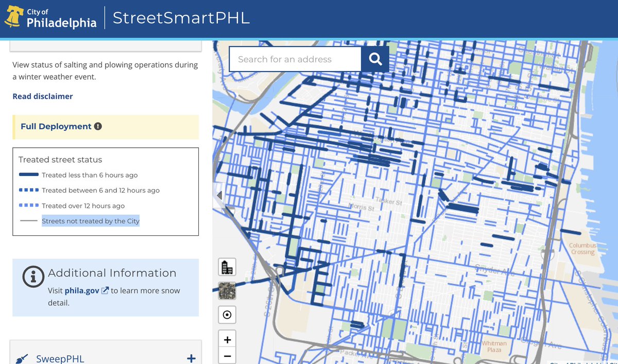
Task: Click the magnifying glass search button
Action: [x=375, y=59]
